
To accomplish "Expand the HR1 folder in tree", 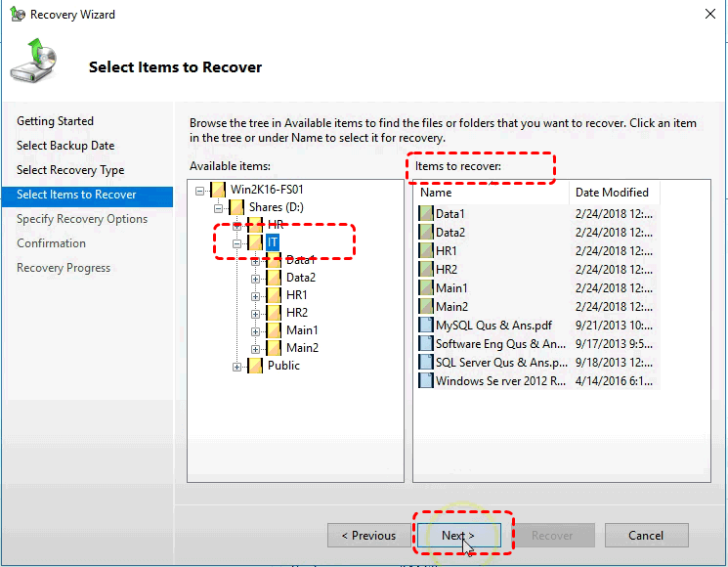I will click(x=255, y=296).
